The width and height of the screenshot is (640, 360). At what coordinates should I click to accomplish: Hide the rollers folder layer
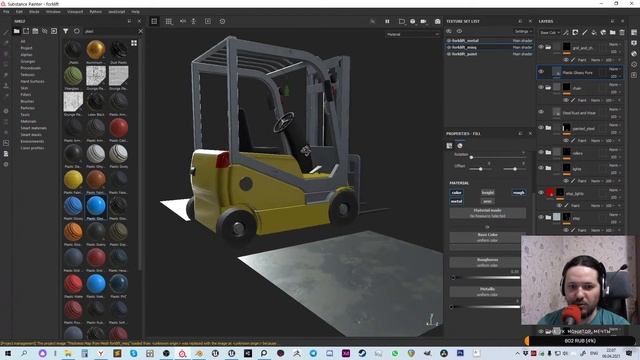(541, 152)
